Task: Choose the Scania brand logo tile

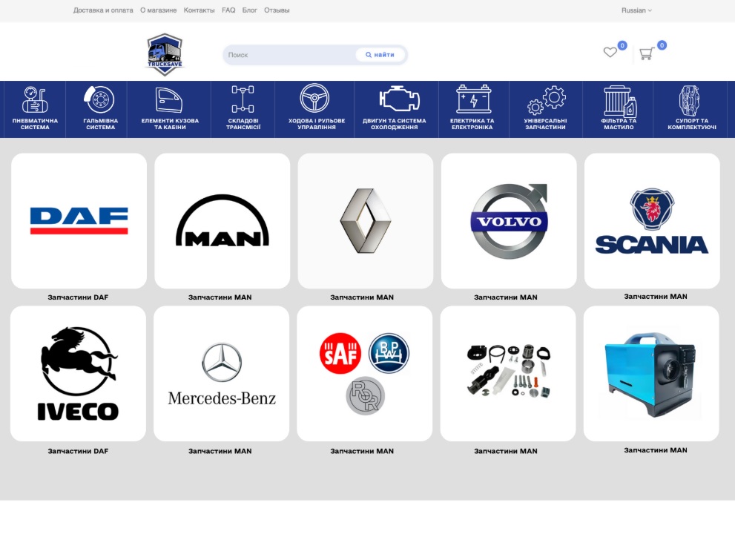Action: (x=652, y=221)
